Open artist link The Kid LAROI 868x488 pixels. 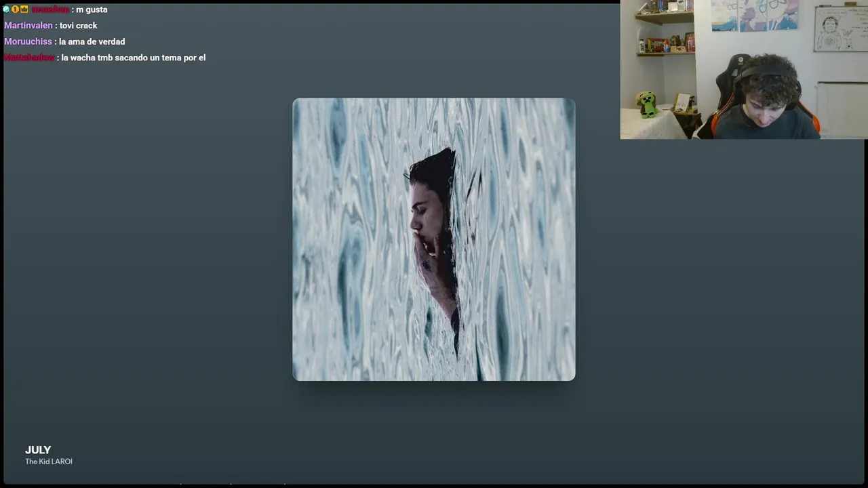click(x=49, y=462)
